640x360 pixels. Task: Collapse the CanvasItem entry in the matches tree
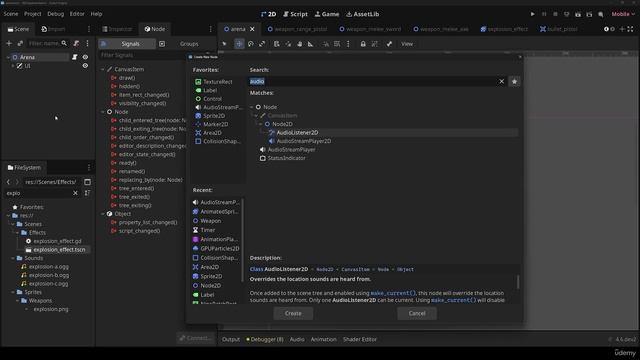[x=256, y=116]
